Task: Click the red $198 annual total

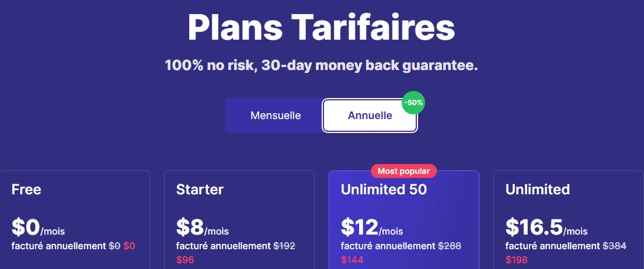Action: 516,260
